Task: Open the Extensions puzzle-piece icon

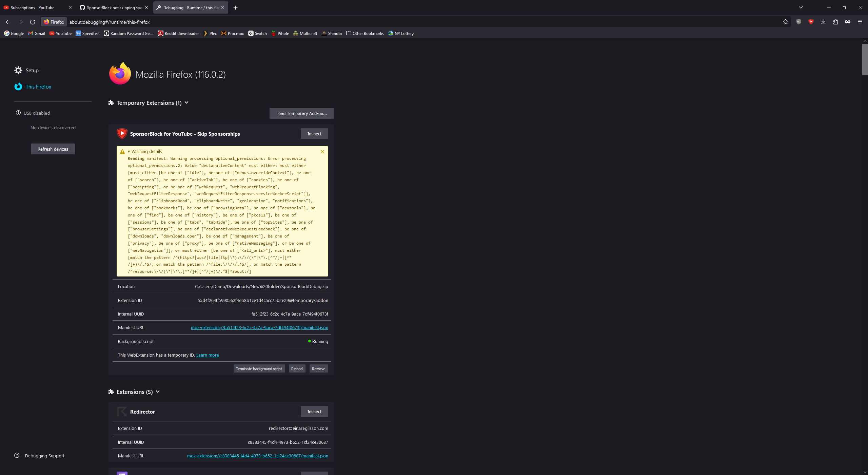Action: pos(835,22)
